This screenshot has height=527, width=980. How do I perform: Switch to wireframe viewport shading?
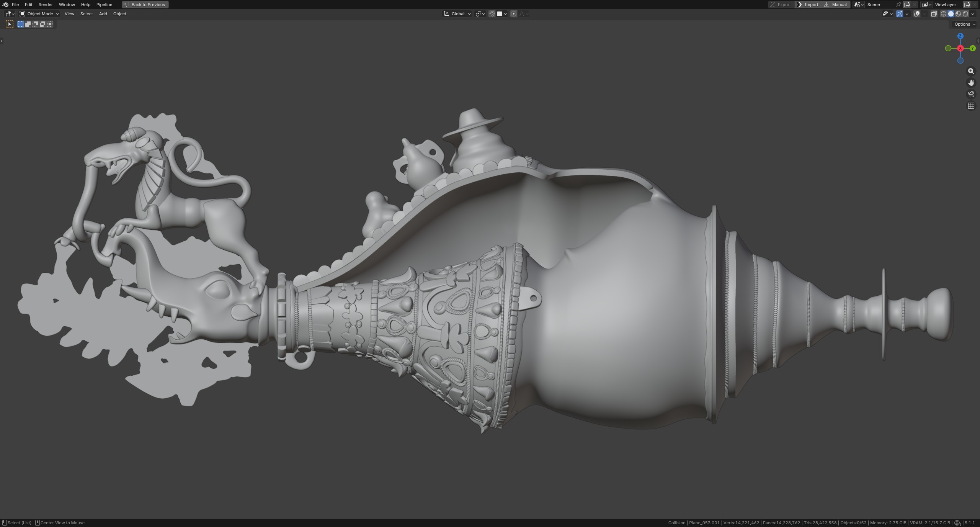tap(944, 14)
